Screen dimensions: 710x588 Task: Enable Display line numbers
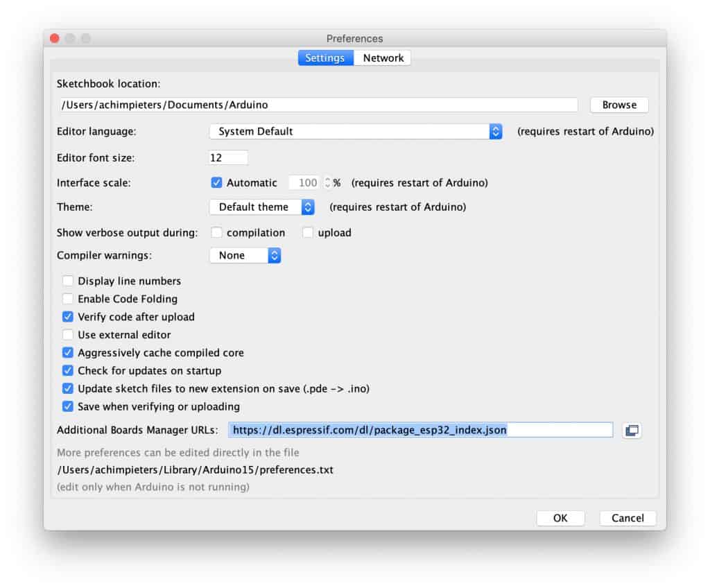coord(67,281)
